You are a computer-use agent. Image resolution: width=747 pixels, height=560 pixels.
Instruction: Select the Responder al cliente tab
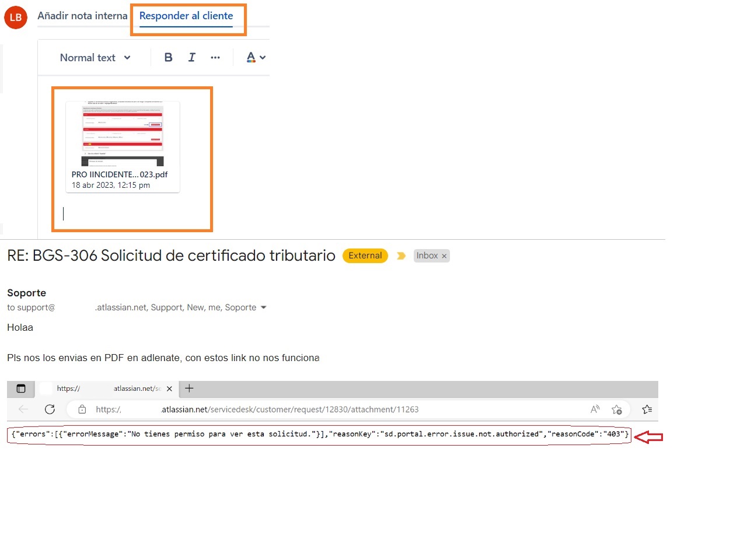[186, 16]
